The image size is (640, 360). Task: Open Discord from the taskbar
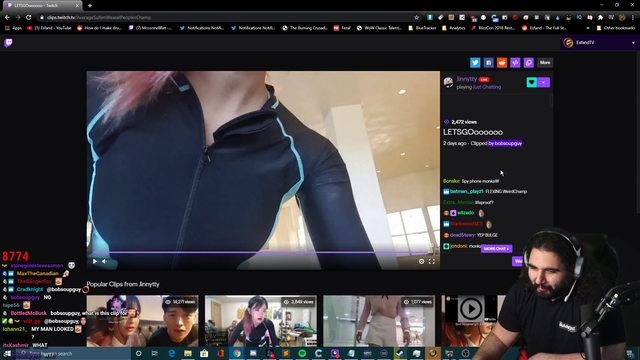pos(253,353)
